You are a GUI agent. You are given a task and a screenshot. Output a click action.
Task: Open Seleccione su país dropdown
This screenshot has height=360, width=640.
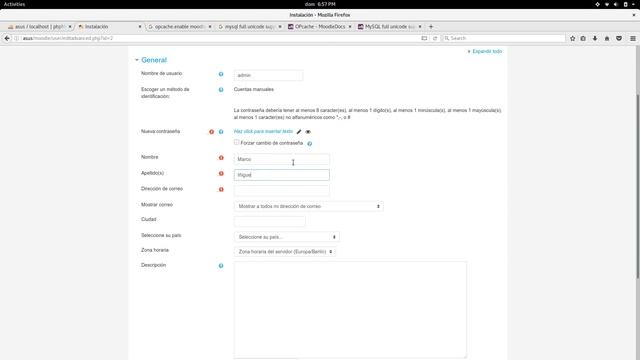tap(287, 237)
